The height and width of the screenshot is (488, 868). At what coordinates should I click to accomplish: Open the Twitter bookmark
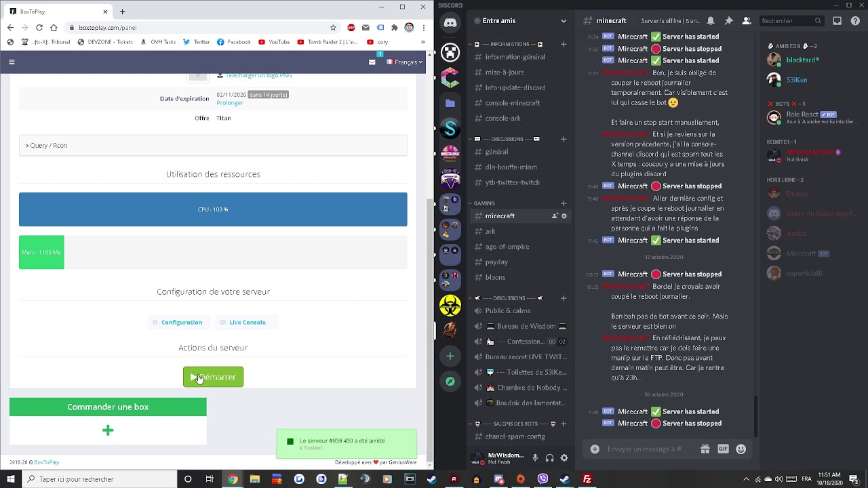pyautogui.click(x=197, y=42)
